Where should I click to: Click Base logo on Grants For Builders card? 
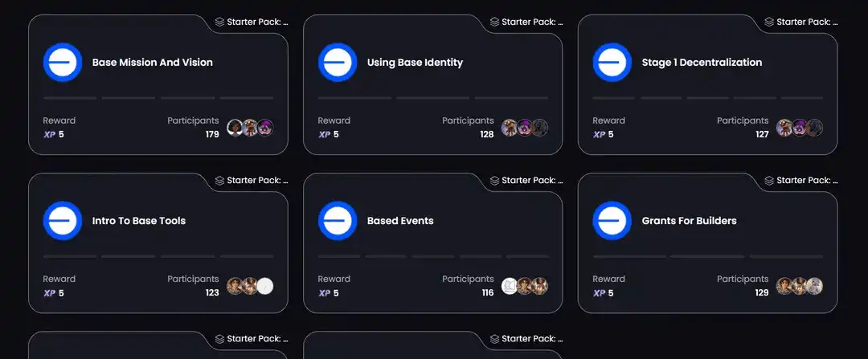click(612, 221)
